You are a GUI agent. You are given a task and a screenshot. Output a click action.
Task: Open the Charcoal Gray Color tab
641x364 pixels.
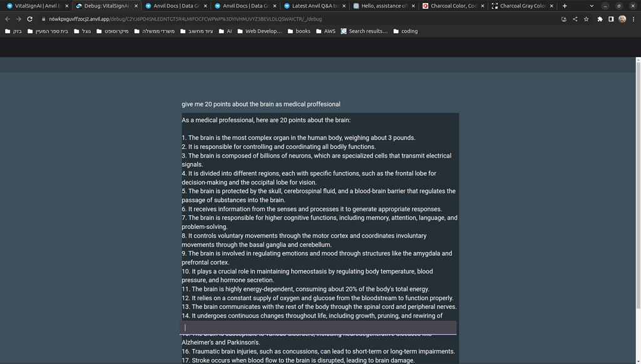tap(526, 6)
